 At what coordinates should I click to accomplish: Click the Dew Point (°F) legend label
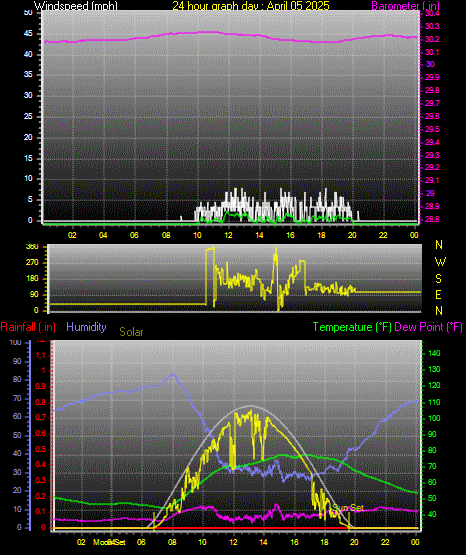[x=428, y=327]
